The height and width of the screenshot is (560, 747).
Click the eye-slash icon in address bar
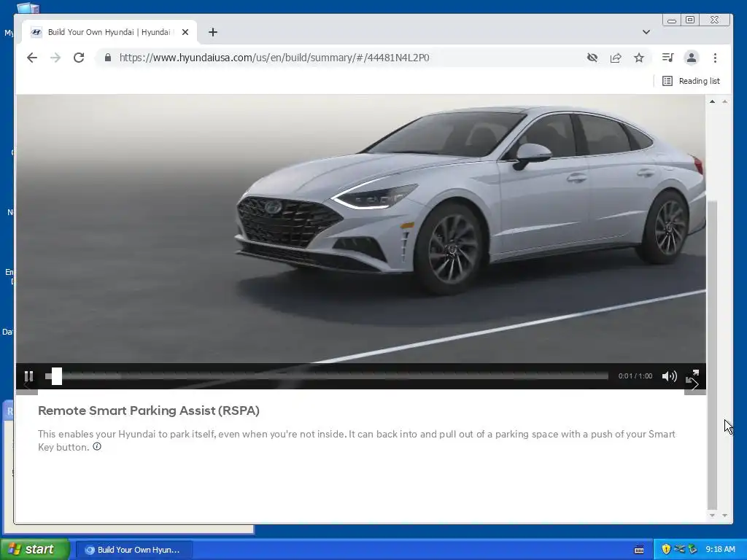pos(592,58)
